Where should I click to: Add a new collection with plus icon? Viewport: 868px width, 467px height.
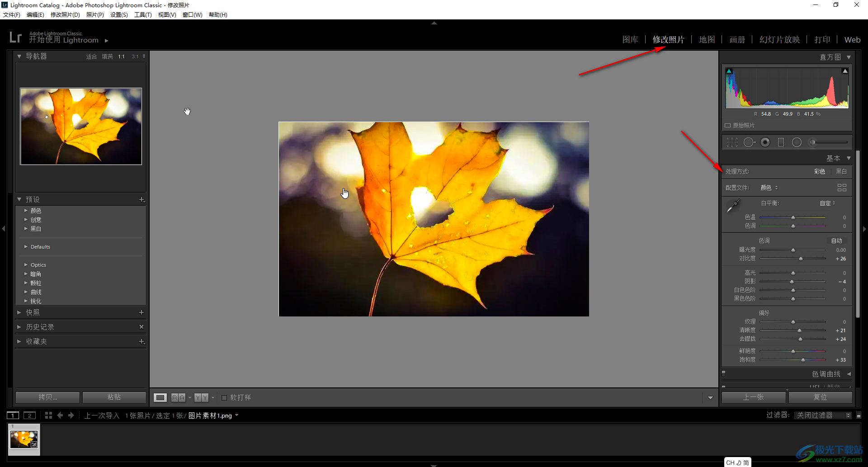pos(142,341)
